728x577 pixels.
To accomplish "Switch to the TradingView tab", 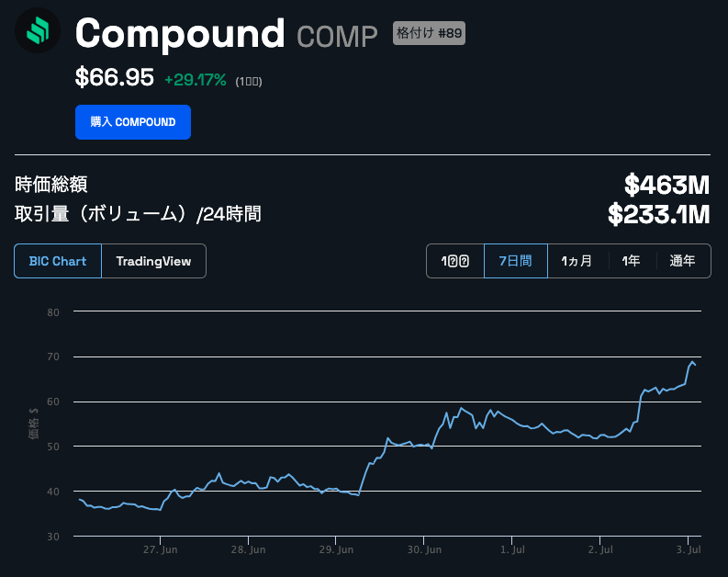I will [x=153, y=261].
